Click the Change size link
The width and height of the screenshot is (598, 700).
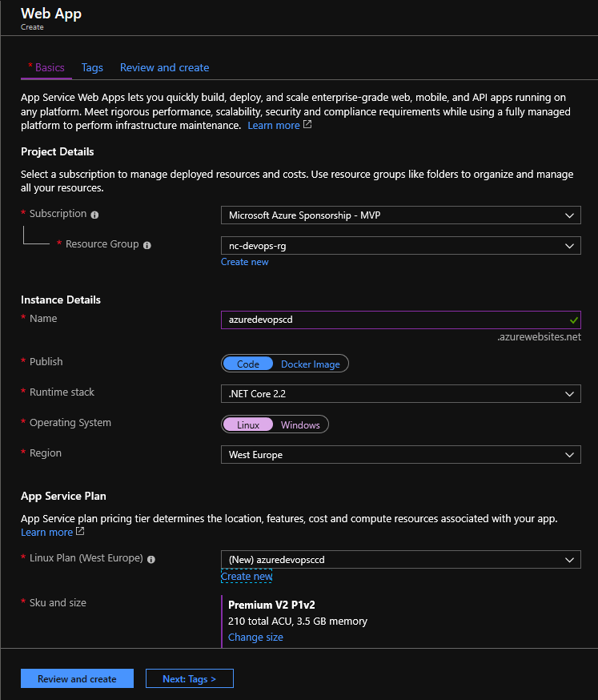click(x=255, y=637)
